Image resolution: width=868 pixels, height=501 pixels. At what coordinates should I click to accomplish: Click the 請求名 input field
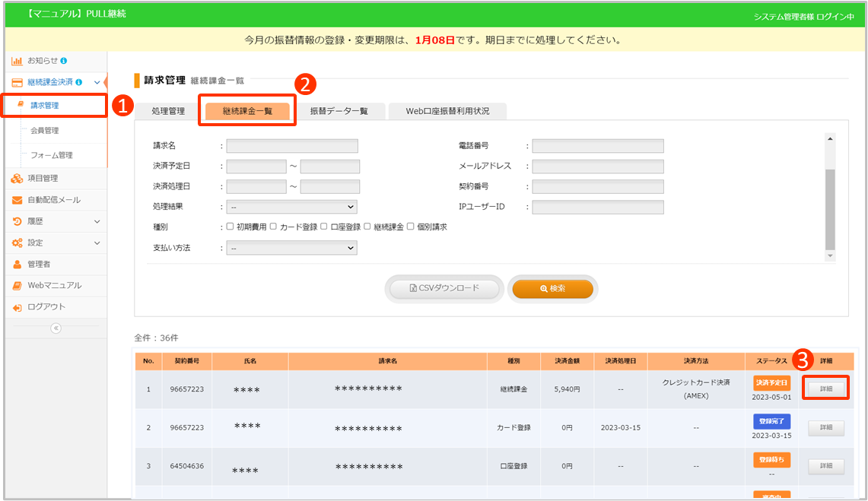tap(291, 146)
